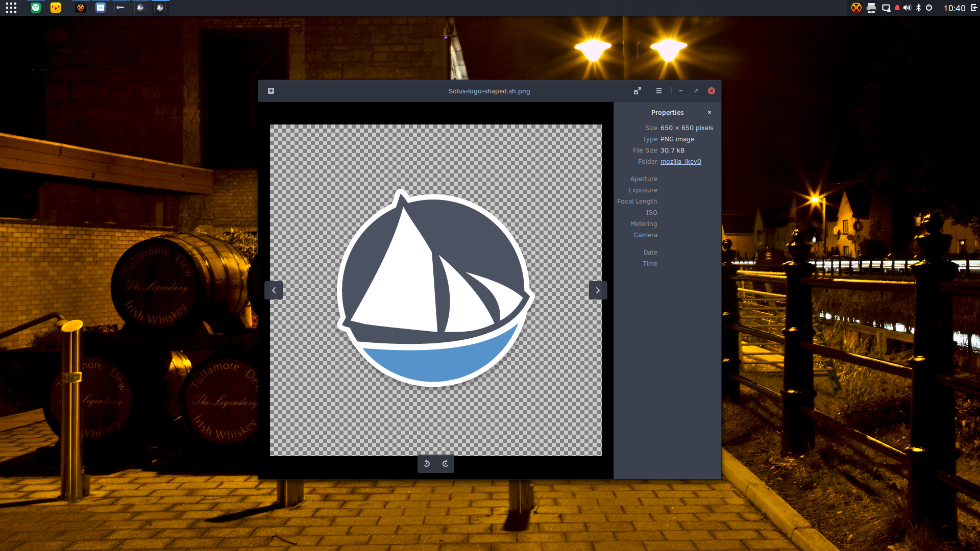980x551 pixels.
Task: Open the HexChat tray icon
Action: pos(856,8)
